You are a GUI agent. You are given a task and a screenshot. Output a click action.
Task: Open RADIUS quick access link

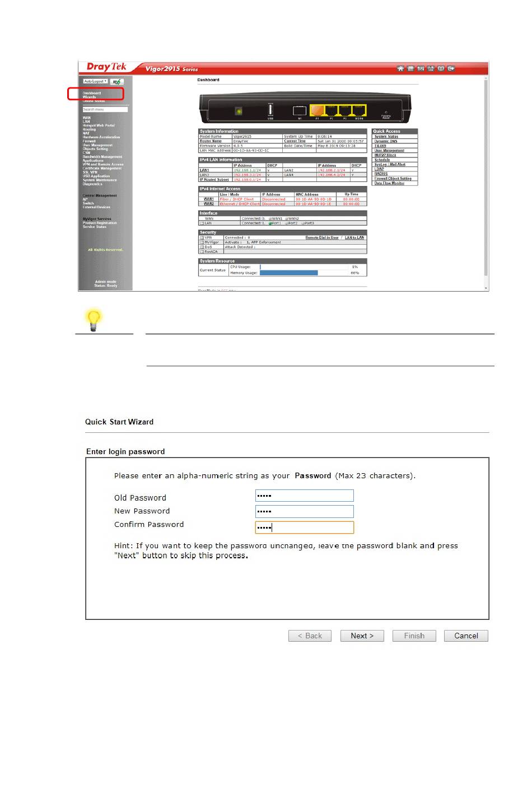pos(381,174)
